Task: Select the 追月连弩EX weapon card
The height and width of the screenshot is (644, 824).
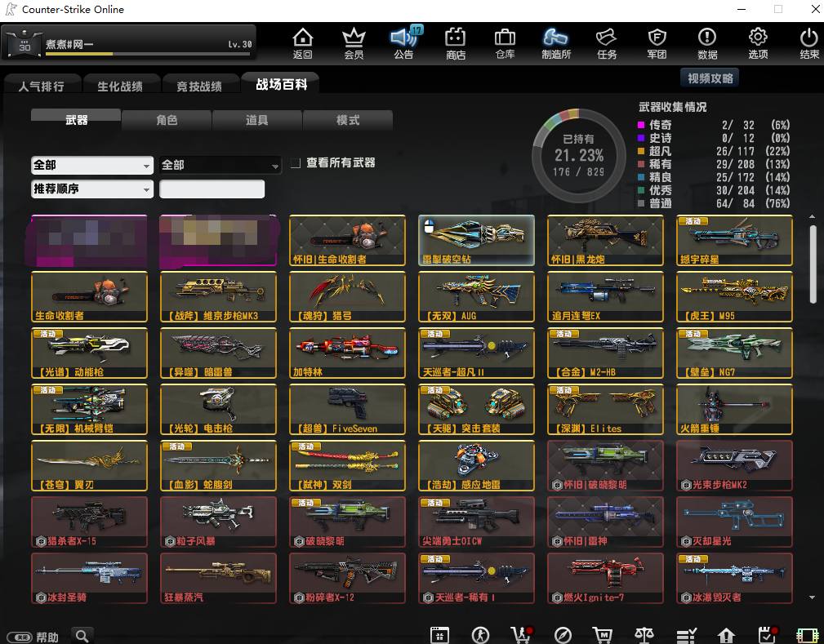Action: tap(605, 297)
